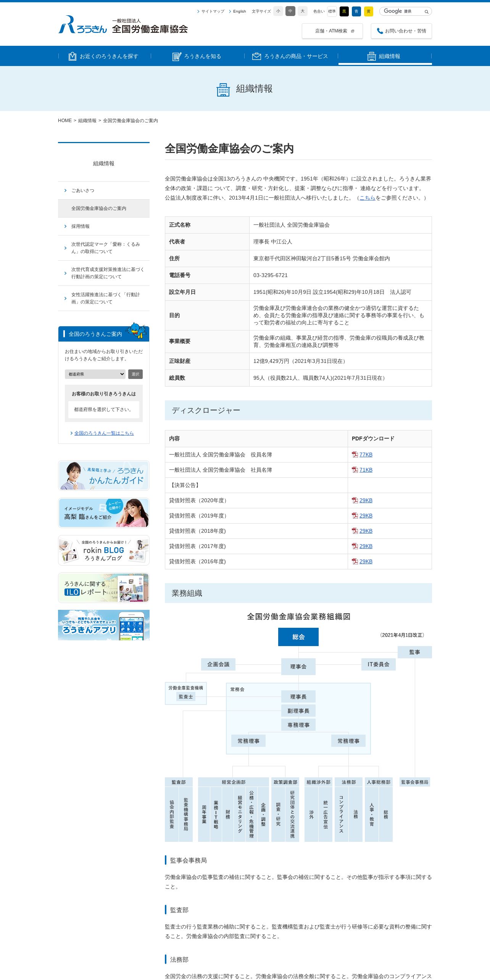Set font size to medium (中)
The image size is (490, 980).
(x=290, y=11)
